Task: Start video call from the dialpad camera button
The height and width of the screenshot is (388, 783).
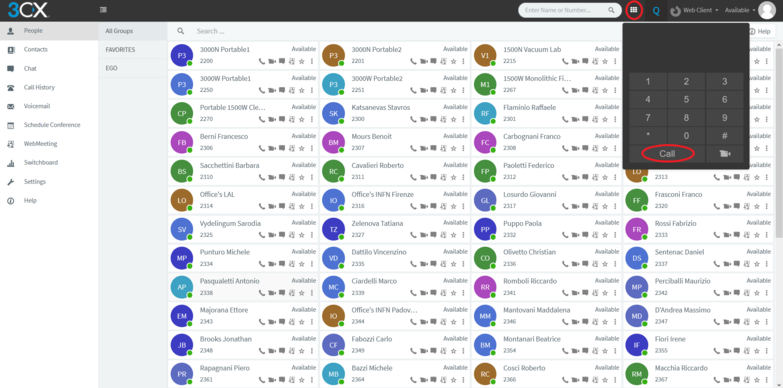Action: [725, 154]
